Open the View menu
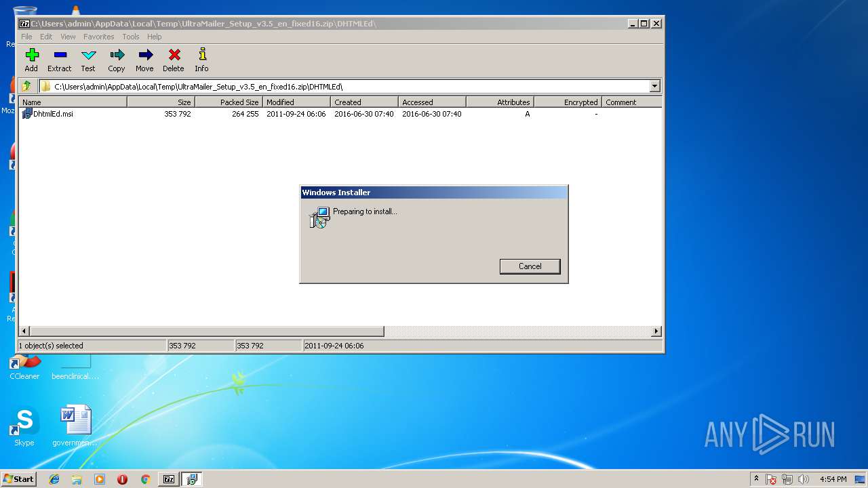The width and height of the screenshot is (868, 488). (x=68, y=37)
